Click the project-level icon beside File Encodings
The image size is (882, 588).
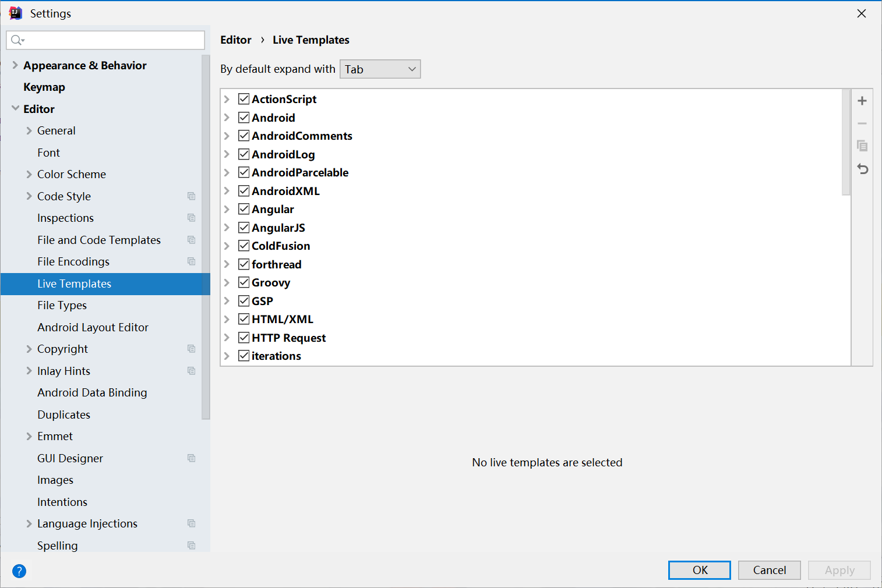pos(191,261)
